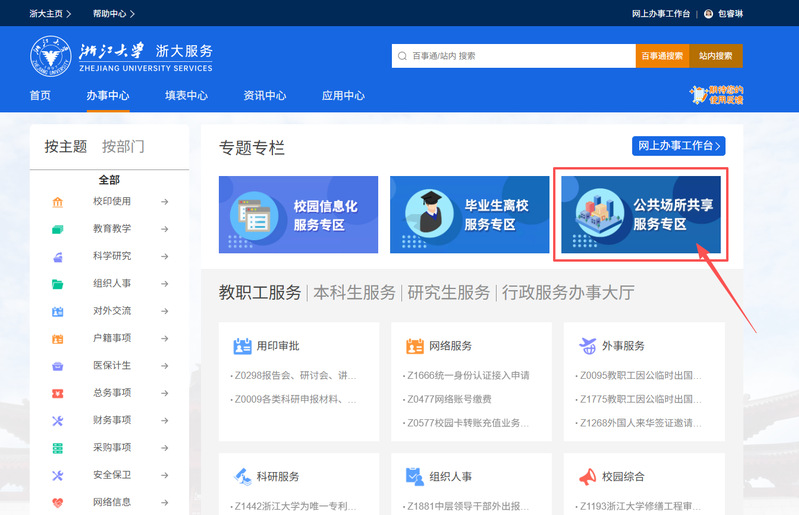The image size is (799, 515).
Task: Click the 科学研究 flask icon
Action: [58, 256]
